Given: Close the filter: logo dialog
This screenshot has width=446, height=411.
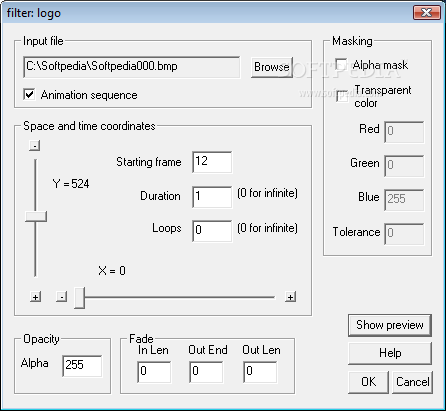Looking at the screenshot, I should (427, 13).
